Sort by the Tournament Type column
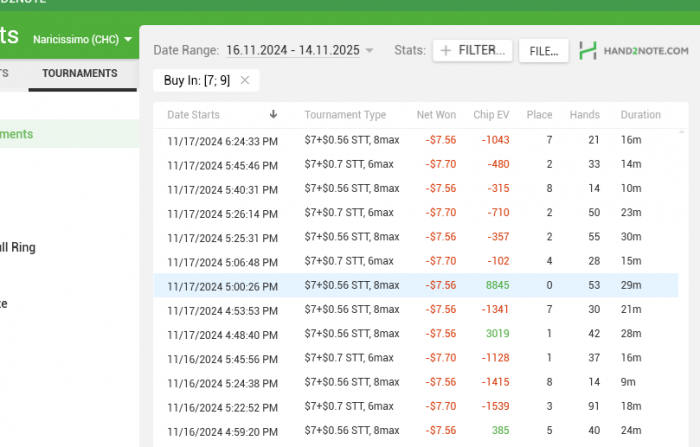The height and width of the screenshot is (447, 700). (x=345, y=115)
